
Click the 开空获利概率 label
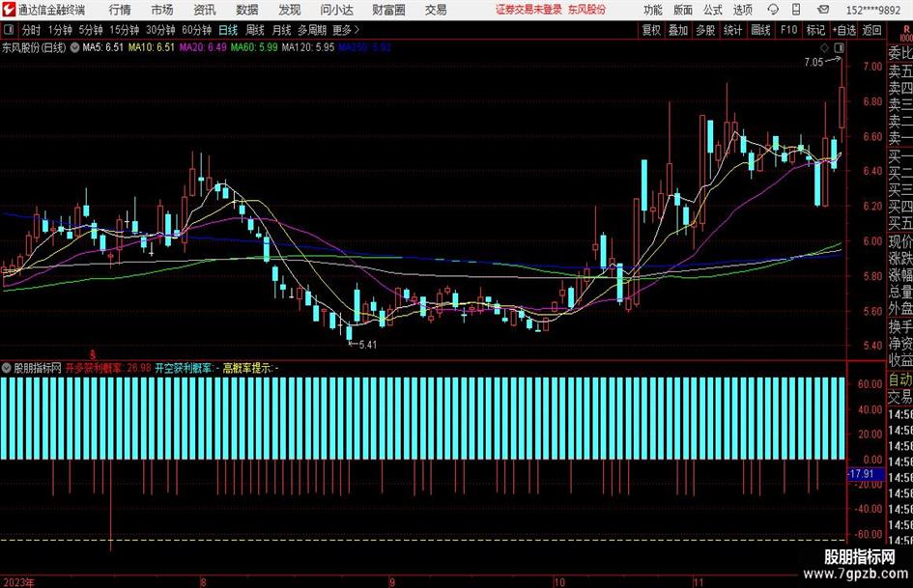tap(186, 368)
